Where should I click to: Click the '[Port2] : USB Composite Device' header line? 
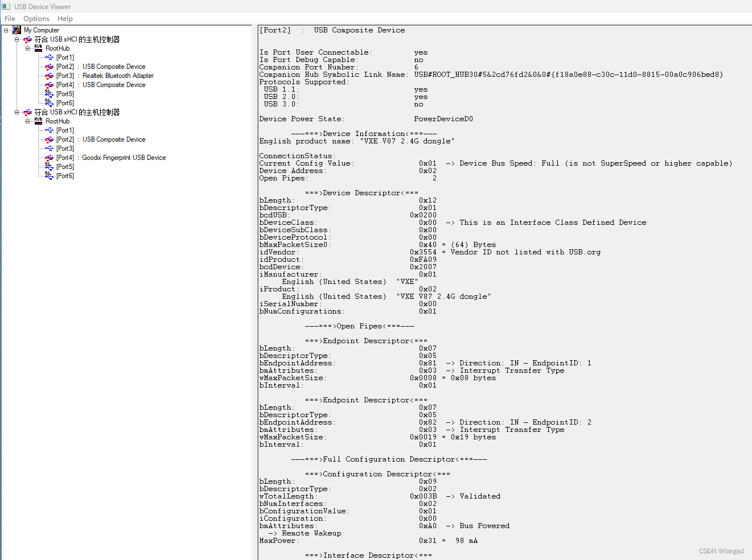[332, 30]
